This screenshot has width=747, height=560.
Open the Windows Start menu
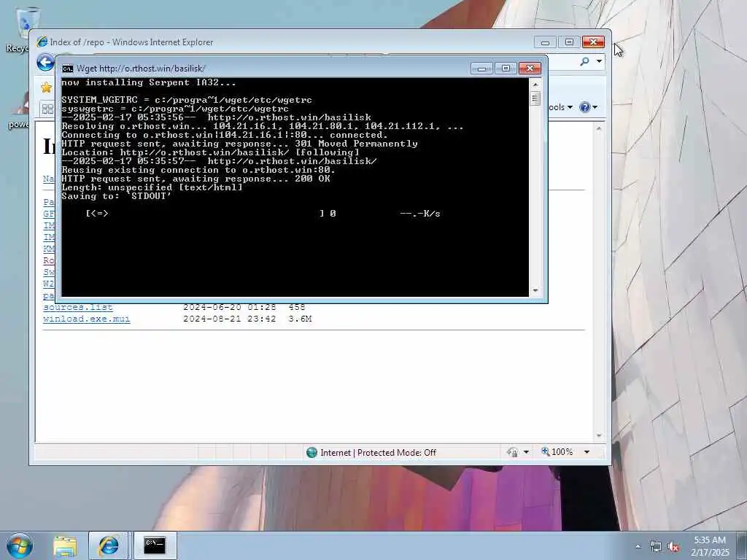20,545
